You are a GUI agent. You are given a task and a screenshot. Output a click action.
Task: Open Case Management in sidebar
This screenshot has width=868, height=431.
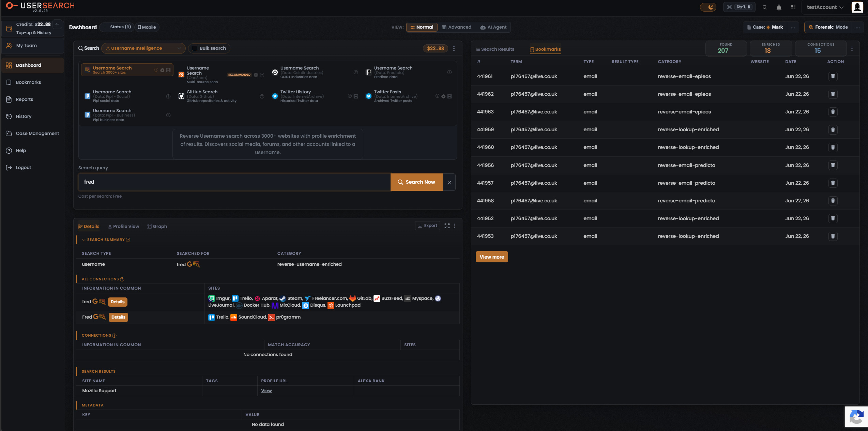pos(33,134)
